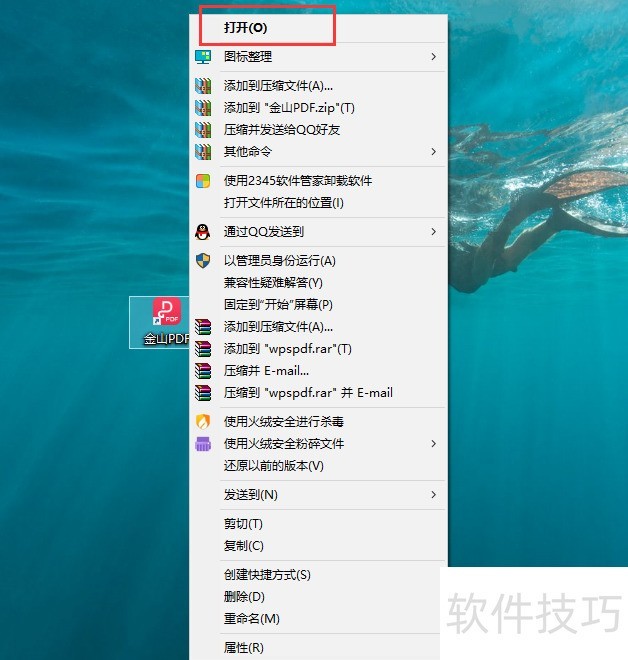
Task: Select 图标整理 menu entry
Action: (248, 56)
